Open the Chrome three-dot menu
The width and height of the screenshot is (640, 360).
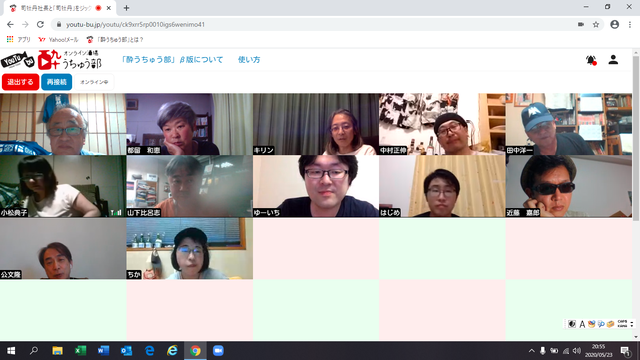coord(630,24)
